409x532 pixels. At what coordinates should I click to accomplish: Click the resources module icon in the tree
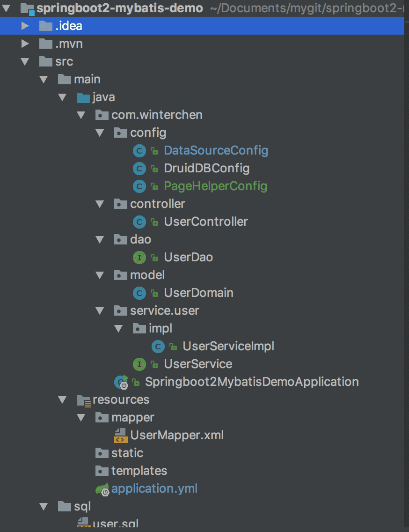(83, 399)
